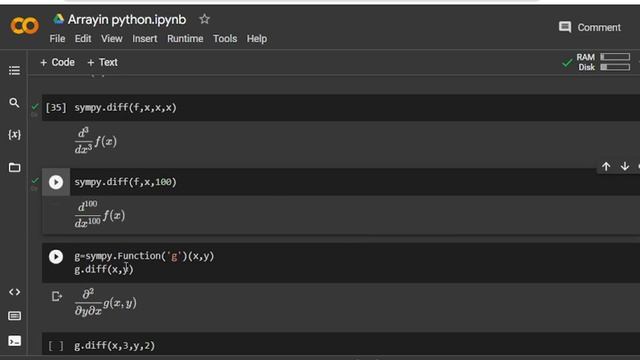Open the command palette icon
Viewport: 640px width, 360px height.
coord(14,316)
